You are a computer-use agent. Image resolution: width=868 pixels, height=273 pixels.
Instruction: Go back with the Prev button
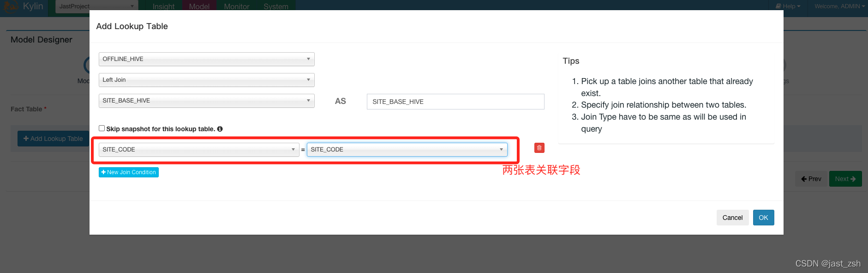(811, 179)
